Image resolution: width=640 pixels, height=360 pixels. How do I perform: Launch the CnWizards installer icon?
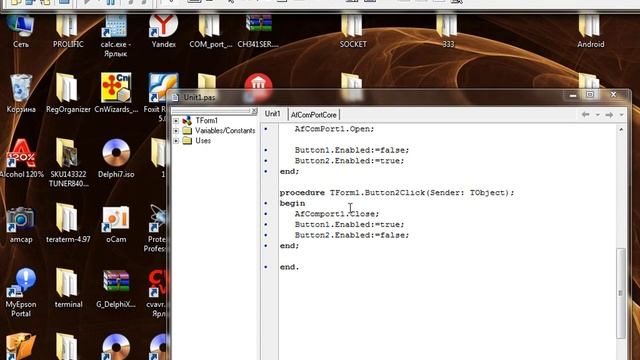coord(116,93)
